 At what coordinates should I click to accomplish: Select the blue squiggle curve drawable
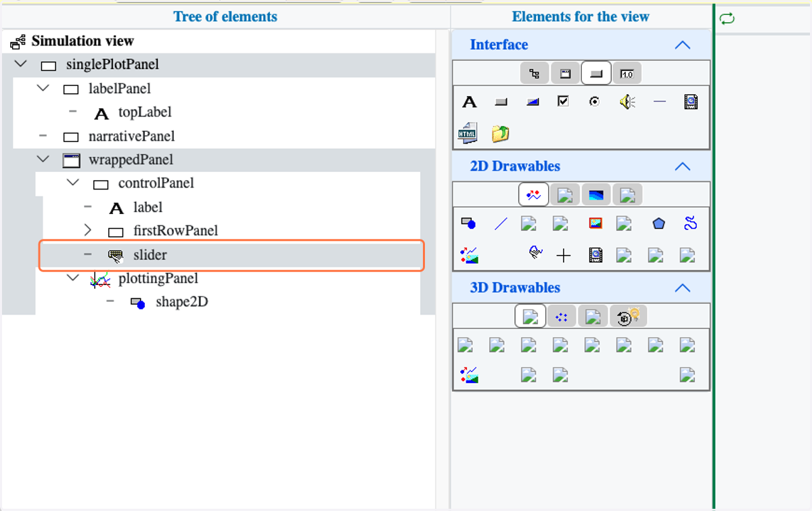(x=690, y=223)
